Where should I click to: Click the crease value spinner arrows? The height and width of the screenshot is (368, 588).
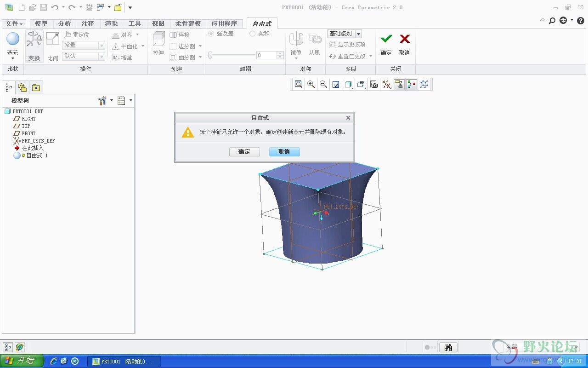pyautogui.click(x=280, y=55)
